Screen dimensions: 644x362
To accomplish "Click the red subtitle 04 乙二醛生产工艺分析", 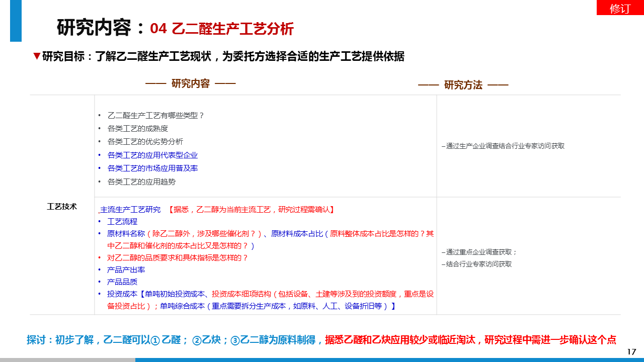I will (222, 29).
